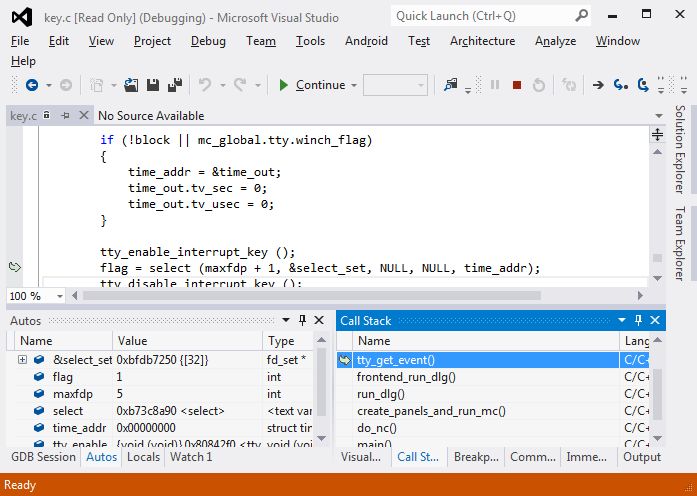
Task: Switch to the Locals tab
Action: 143,457
